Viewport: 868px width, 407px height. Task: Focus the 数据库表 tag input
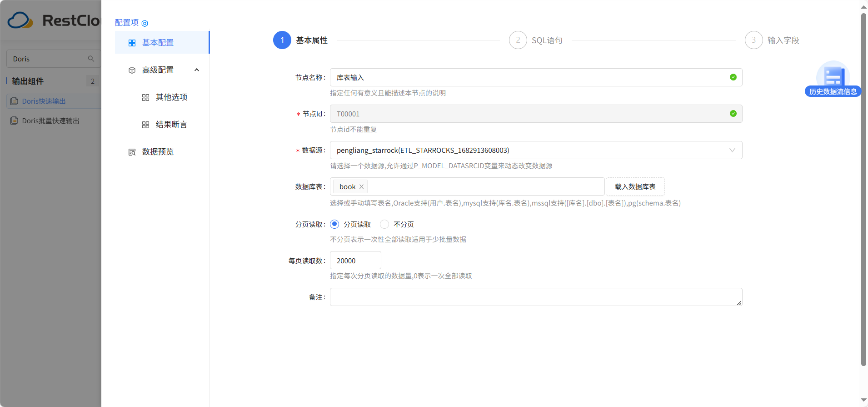467,186
